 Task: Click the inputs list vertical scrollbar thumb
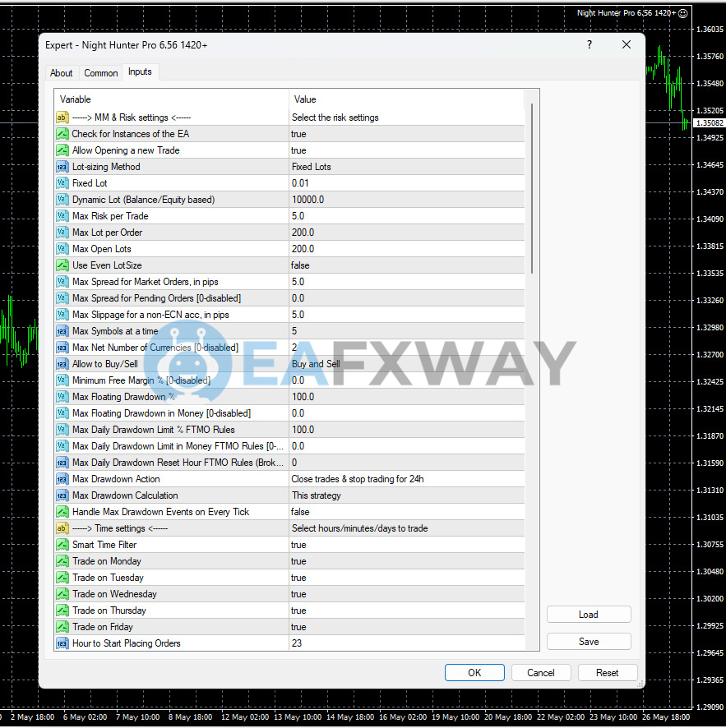532,188
